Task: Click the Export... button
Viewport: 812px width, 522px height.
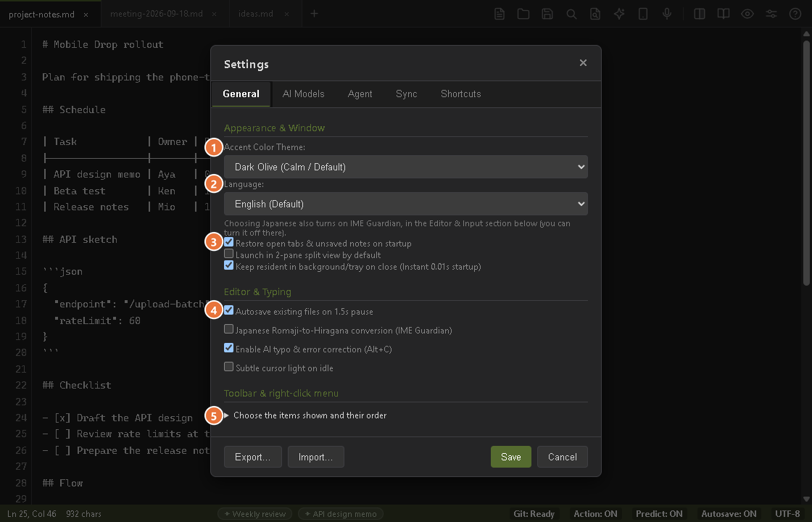Action: point(253,457)
